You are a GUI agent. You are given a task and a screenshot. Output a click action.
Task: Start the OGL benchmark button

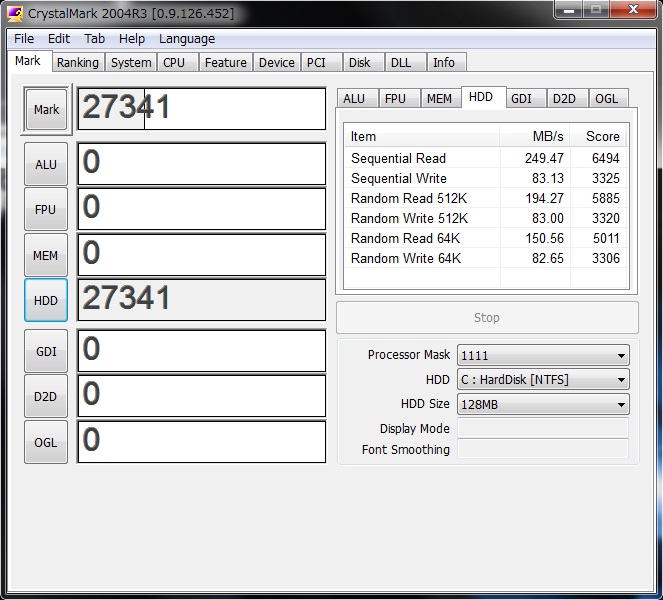tap(46, 441)
